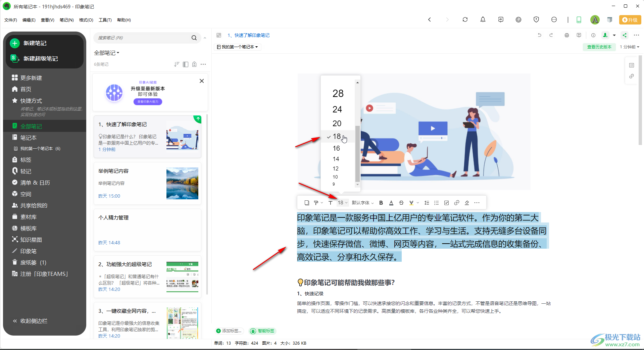Collapse the search panel chevron
Viewport: 644px width, 350px height.
(x=205, y=38)
